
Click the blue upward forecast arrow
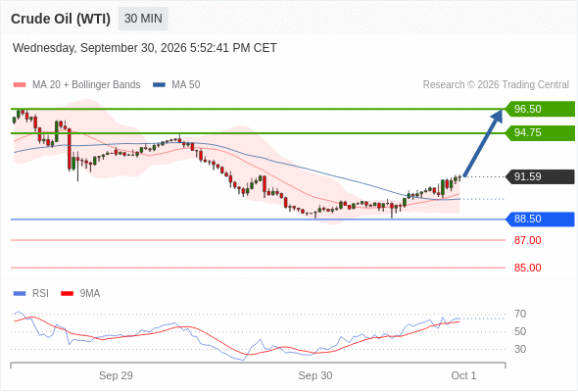point(483,143)
